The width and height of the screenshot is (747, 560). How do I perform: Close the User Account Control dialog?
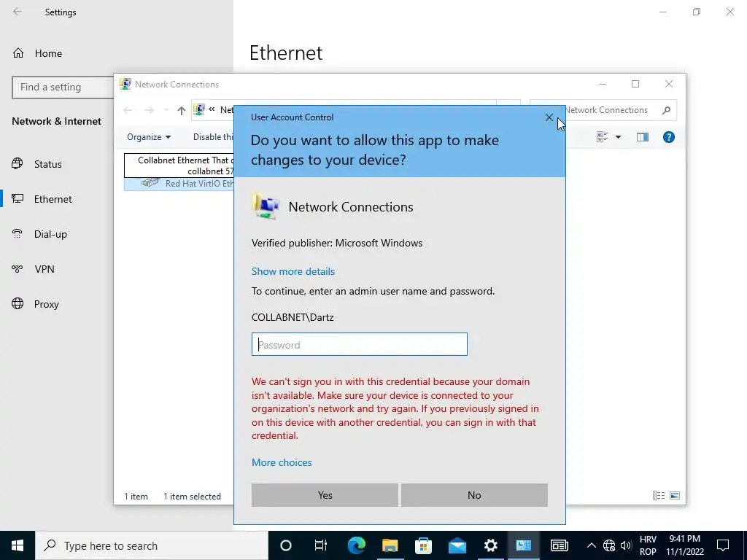[549, 117]
